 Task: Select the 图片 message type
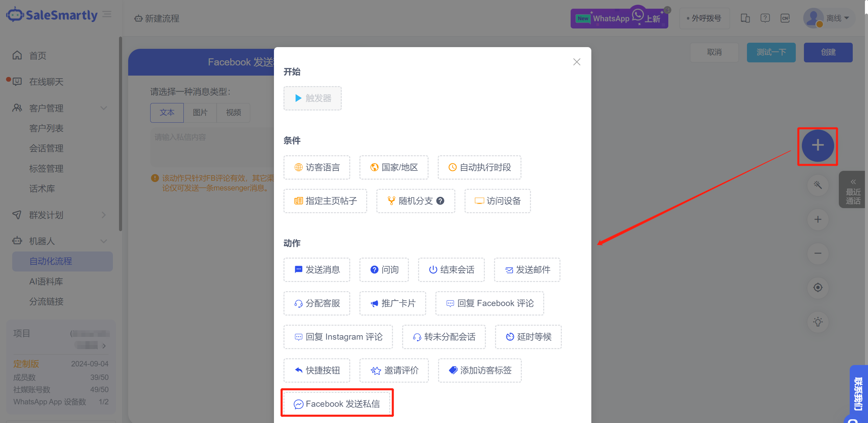click(x=200, y=113)
